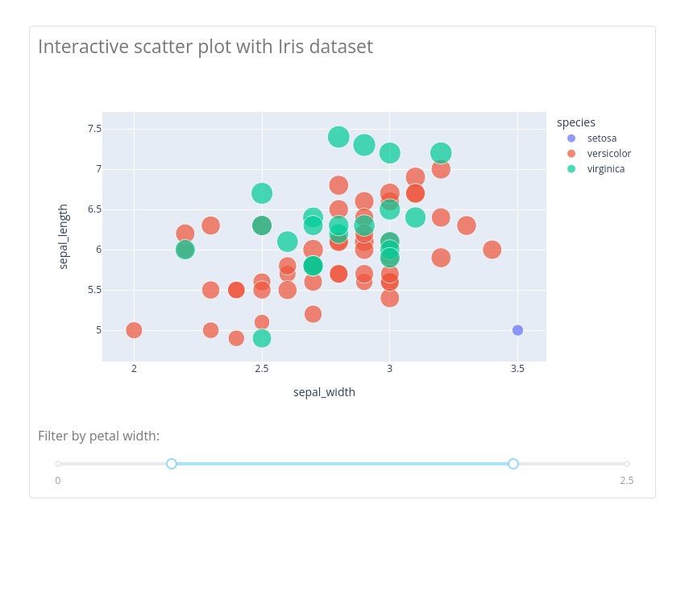This screenshot has width=685, height=616.
Task: Click the sepal_length y-axis title
Action: (64, 237)
